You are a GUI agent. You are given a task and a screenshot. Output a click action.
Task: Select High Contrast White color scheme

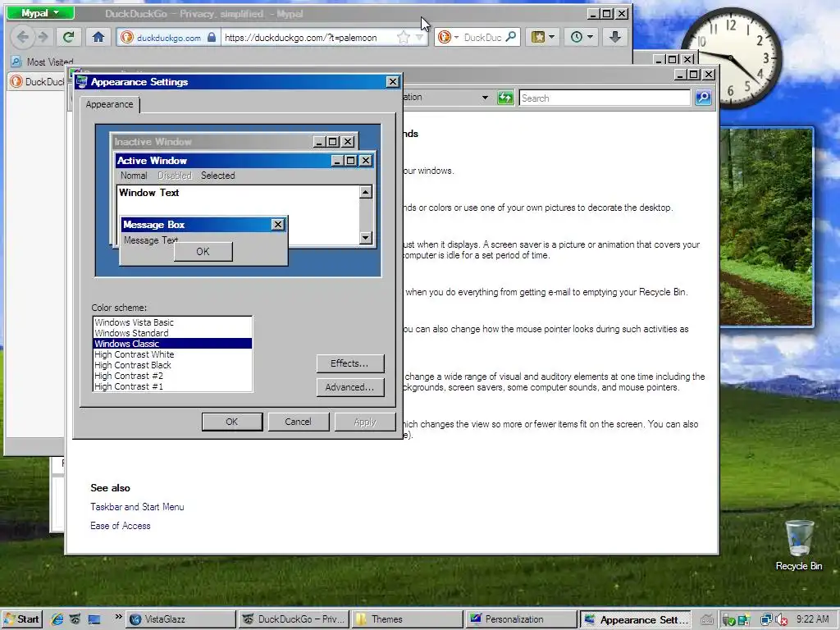[x=172, y=354]
